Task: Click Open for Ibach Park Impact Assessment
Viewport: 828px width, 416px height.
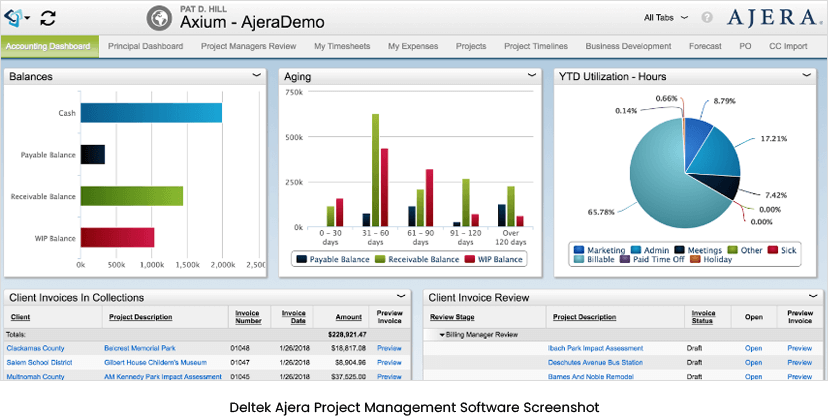Action: tap(754, 348)
